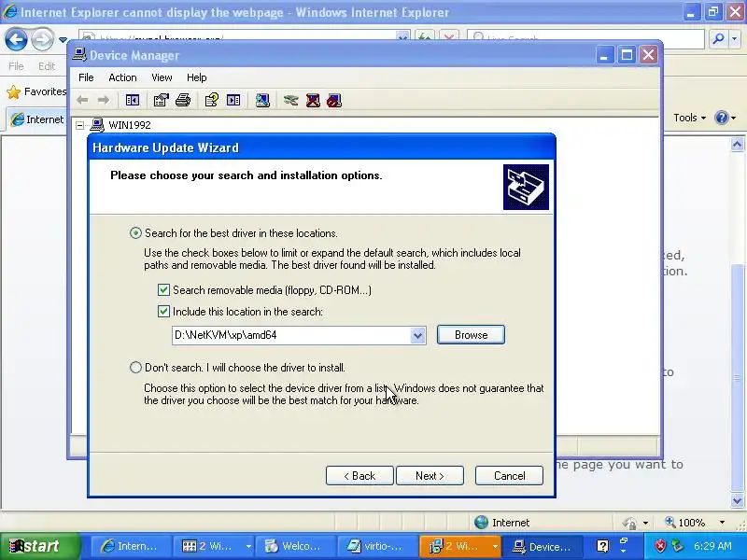The image size is (747, 560).
Task: Click the Disable device toolbar icon
Action: pos(334,100)
